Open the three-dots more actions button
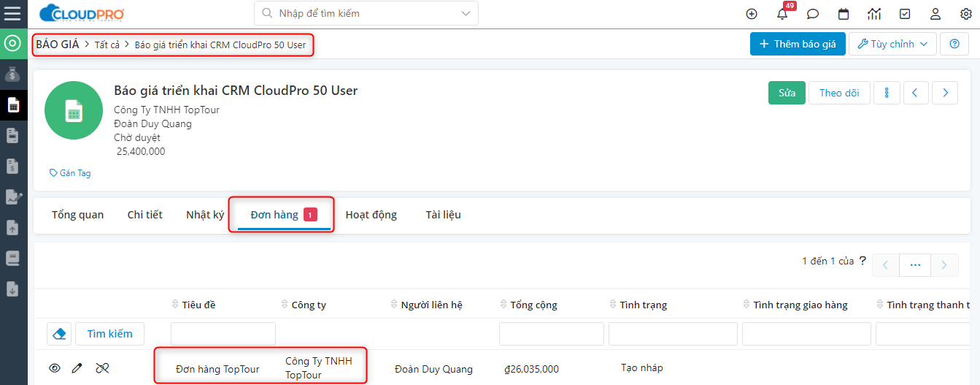The image size is (980, 385). pyautogui.click(x=887, y=93)
